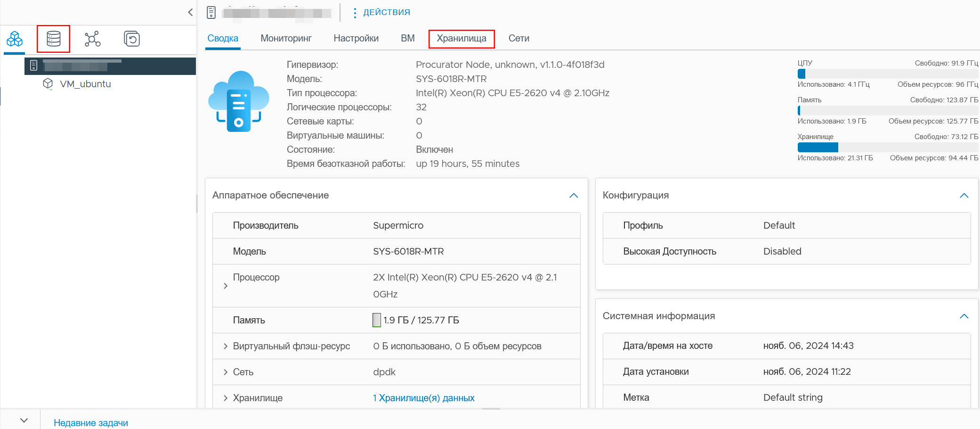The width and height of the screenshot is (980, 429).
Task: Open the hosts and clusters inventory icon
Action: tap(15, 39)
